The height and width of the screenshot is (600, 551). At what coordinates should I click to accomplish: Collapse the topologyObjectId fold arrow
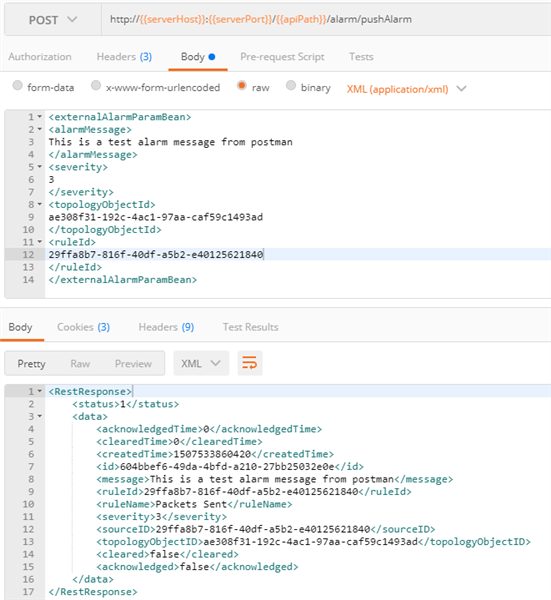point(39,204)
